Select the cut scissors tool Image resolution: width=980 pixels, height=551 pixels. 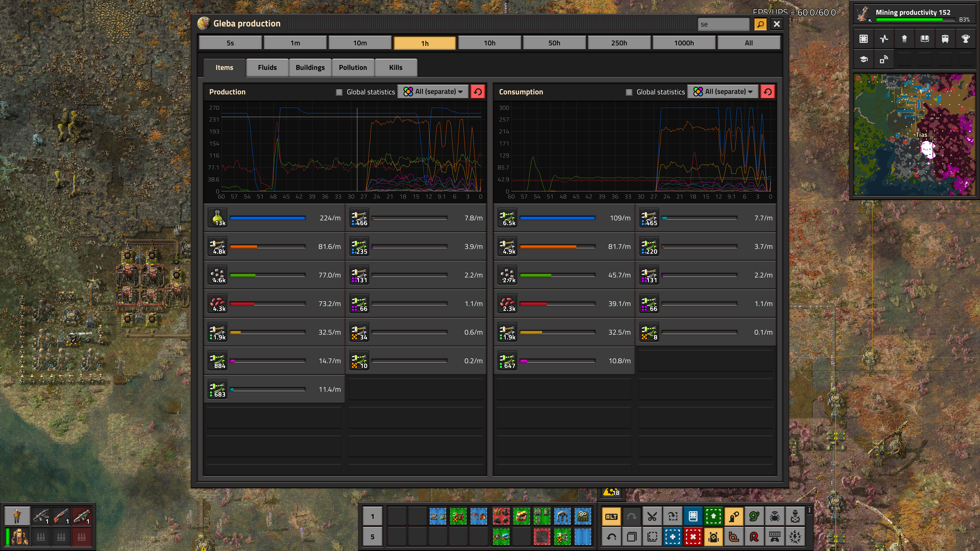coord(652,516)
